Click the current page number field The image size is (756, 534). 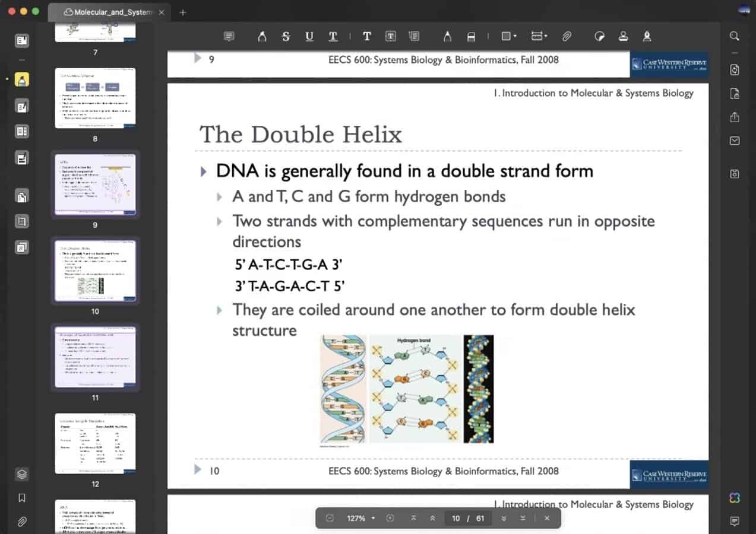click(456, 518)
